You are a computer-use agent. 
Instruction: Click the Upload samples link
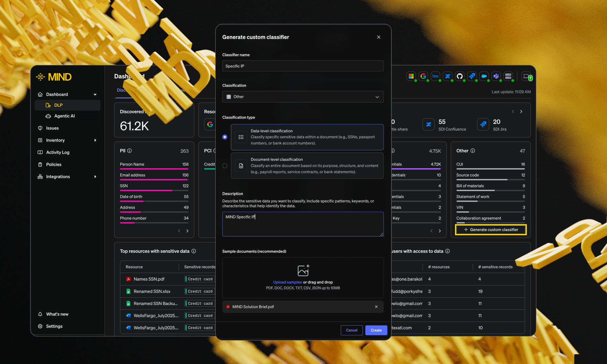[287, 282]
